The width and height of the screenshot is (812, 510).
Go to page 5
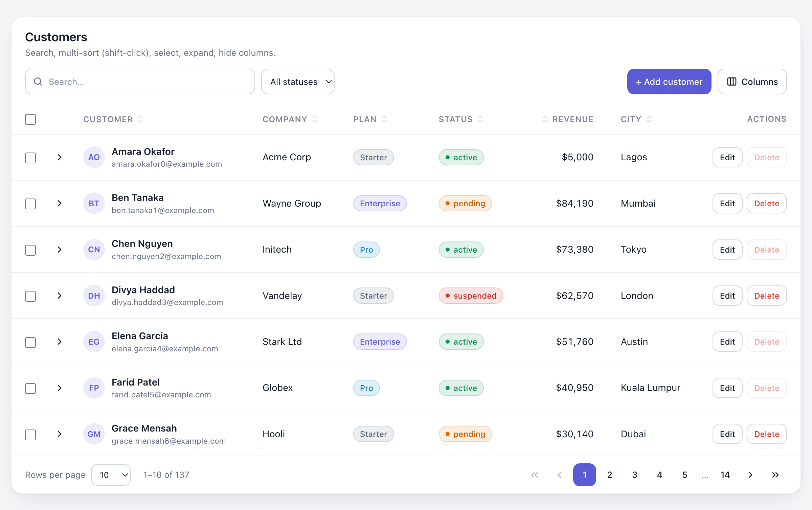(x=685, y=475)
